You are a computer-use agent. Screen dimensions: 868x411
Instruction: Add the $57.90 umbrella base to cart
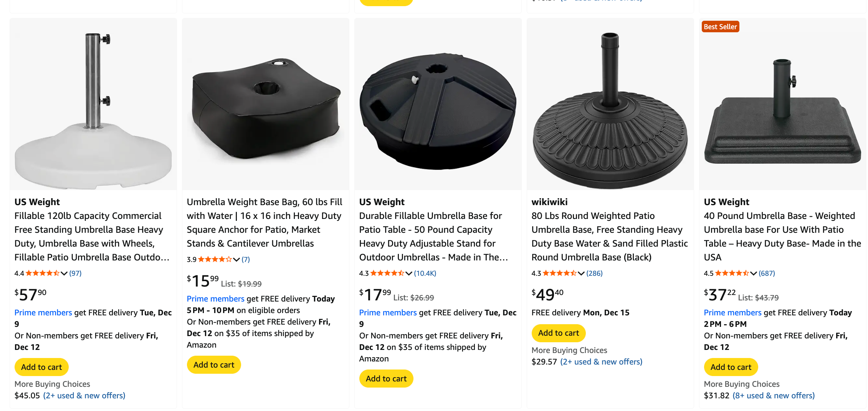point(41,367)
